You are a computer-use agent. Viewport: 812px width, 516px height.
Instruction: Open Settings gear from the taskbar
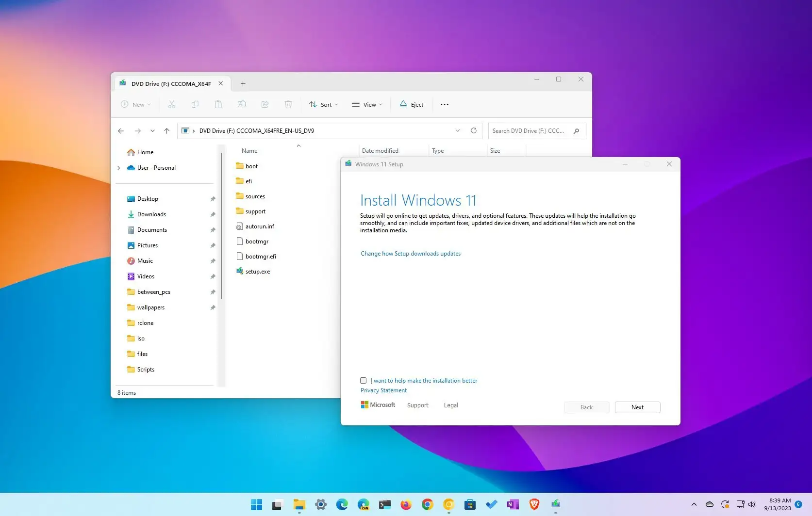321,504
